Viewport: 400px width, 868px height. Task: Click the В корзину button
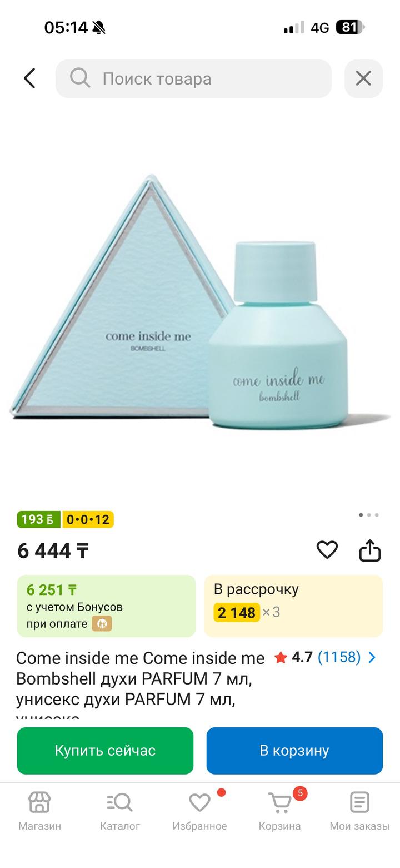[x=294, y=751]
